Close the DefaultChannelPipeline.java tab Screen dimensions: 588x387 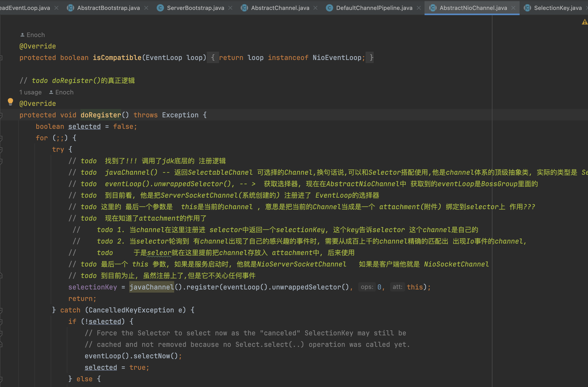pos(419,8)
